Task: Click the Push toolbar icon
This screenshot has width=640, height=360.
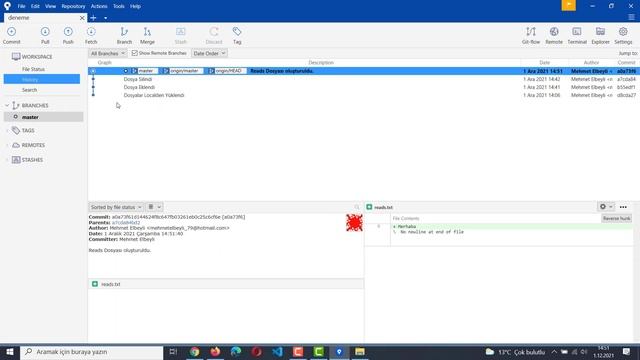Action: pos(68,36)
